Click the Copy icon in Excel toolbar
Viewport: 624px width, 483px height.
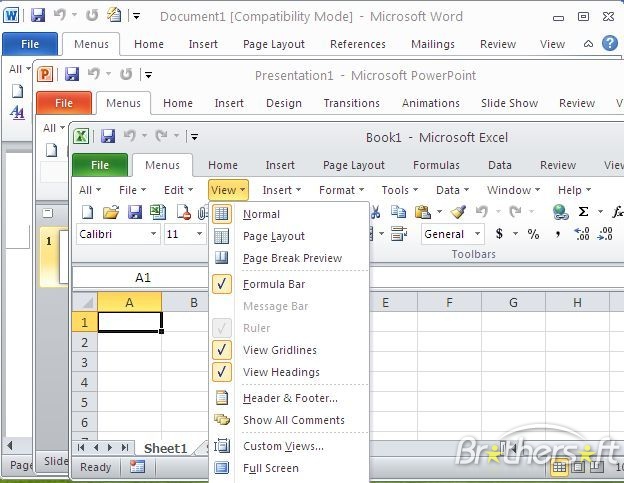click(398, 212)
